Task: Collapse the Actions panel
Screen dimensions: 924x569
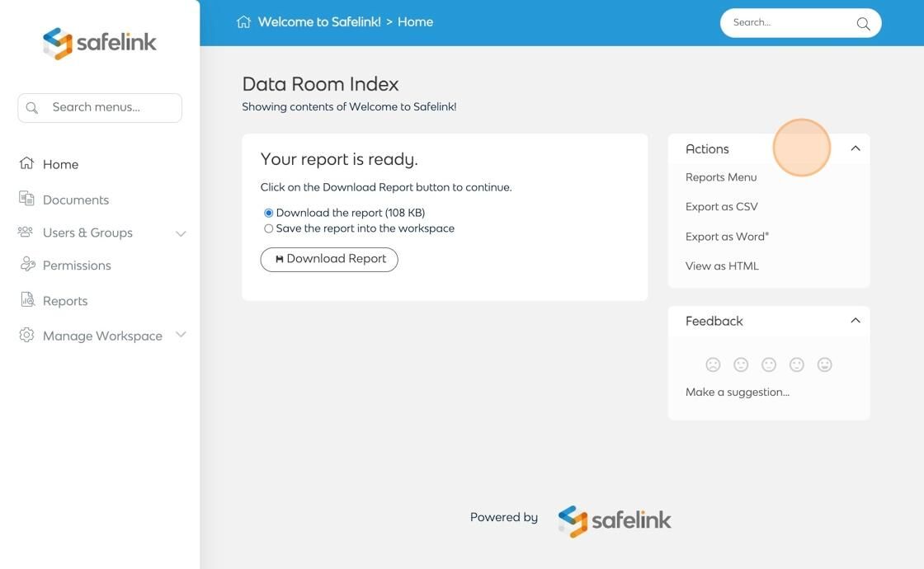Action: [856, 148]
